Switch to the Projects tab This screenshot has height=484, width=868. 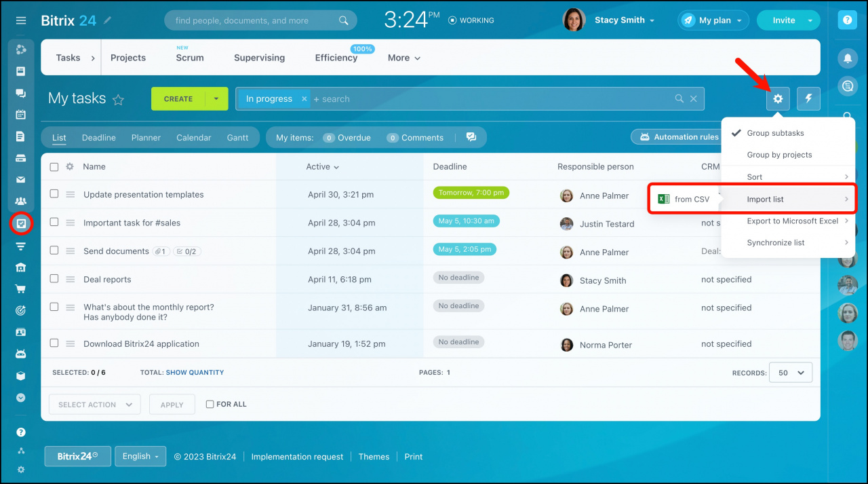(x=128, y=58)
